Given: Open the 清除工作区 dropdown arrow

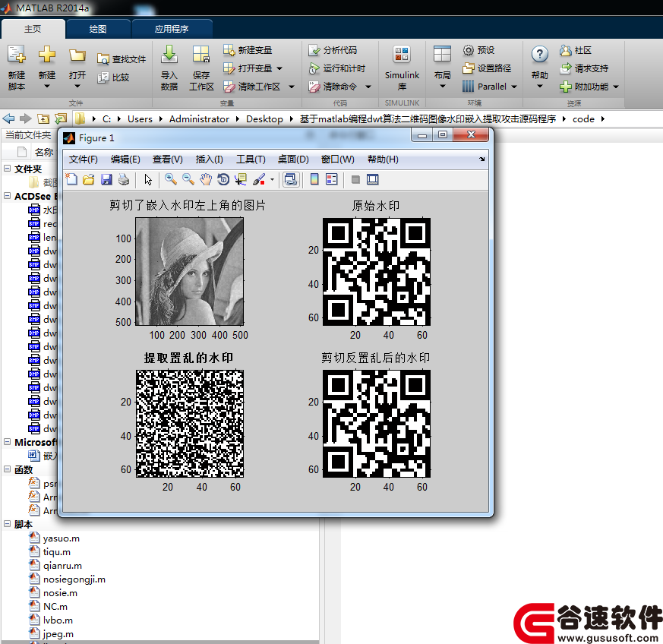Looking at the screenshot, I should [x=292, y=87].
